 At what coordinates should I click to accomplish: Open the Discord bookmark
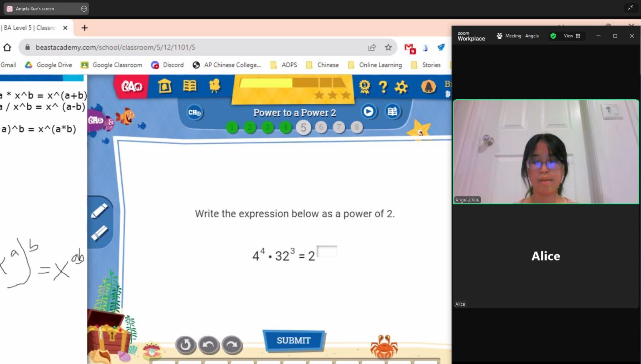[167, 65]
